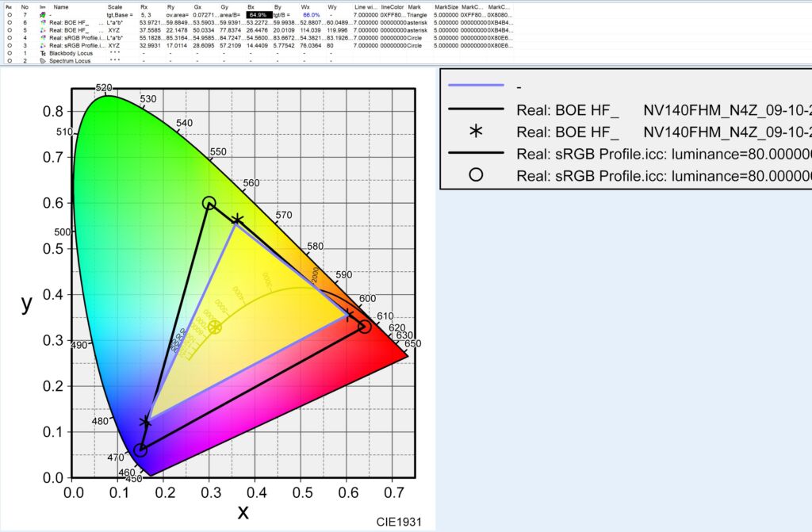Screen dimensions: 812x532
Task: Click the sRGB blue primary circle marker
Action: pos(140,450)
